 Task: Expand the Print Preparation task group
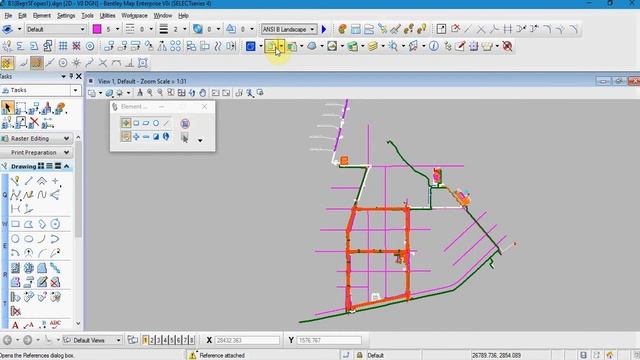(37, 153)
